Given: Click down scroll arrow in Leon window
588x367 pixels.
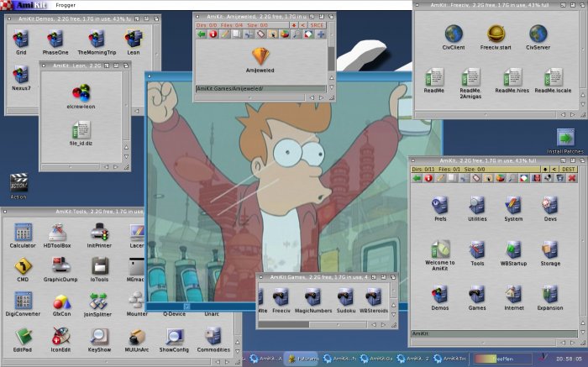Looking at the screenshot, I should point(126,157).
